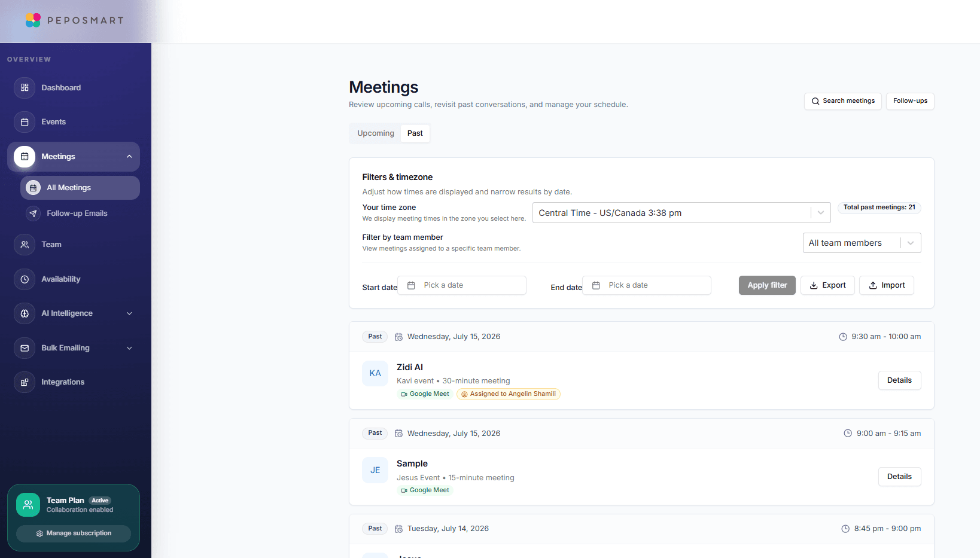Click the Manage subscription button

pos(74,533)
